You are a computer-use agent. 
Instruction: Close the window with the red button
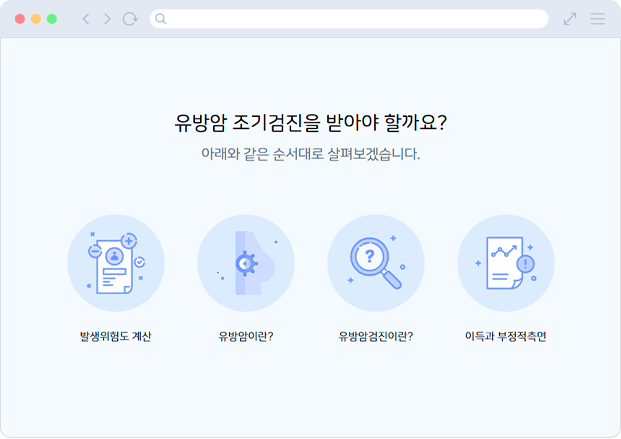pyautogui.click(x=20, y=19)
